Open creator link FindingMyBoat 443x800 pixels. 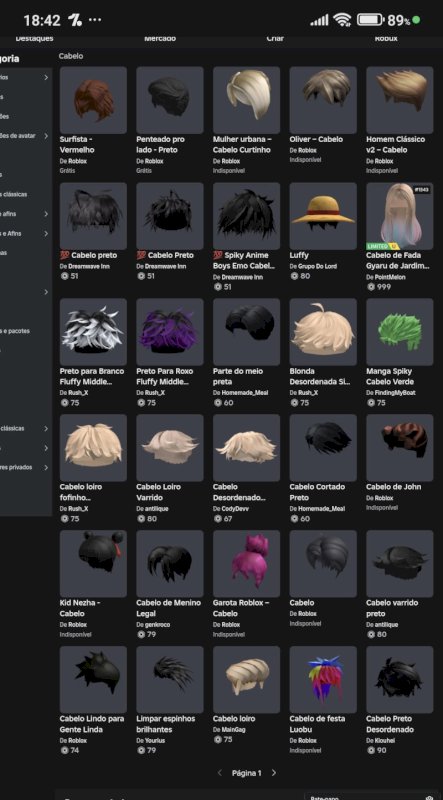pos(395,392)
